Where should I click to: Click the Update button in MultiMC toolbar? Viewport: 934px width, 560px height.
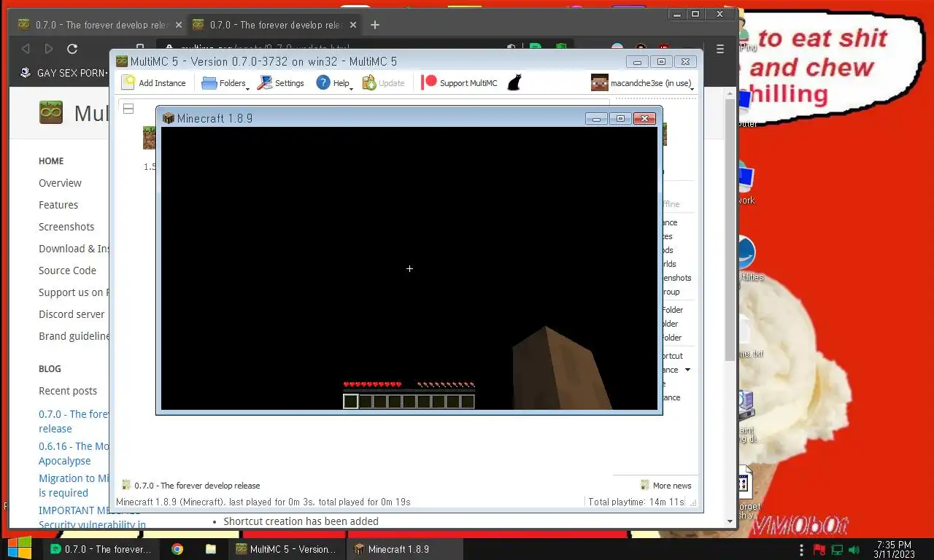pos(383,83)
